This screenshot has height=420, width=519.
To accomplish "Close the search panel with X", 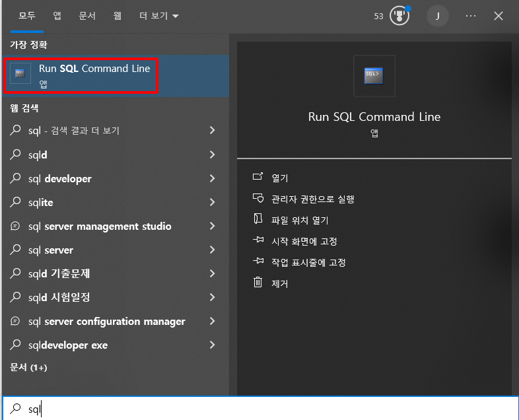I will tap(498, 16).
